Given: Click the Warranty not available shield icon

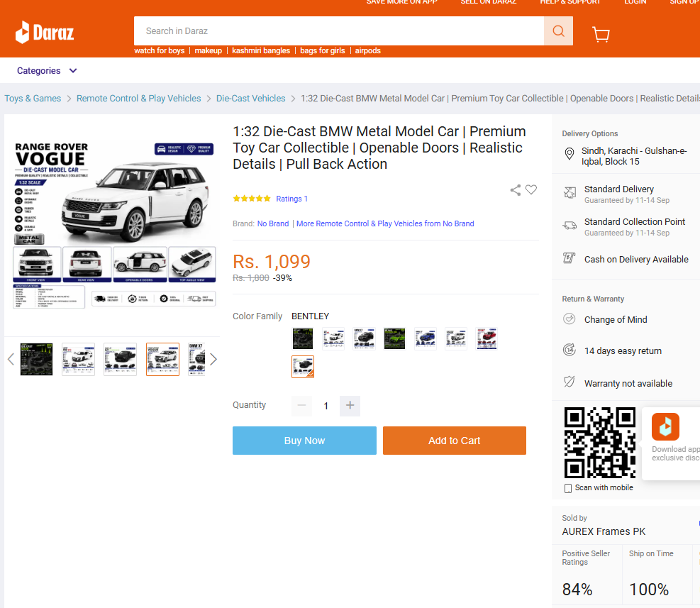Looking at the screenshot, I should tap(570, 382).
